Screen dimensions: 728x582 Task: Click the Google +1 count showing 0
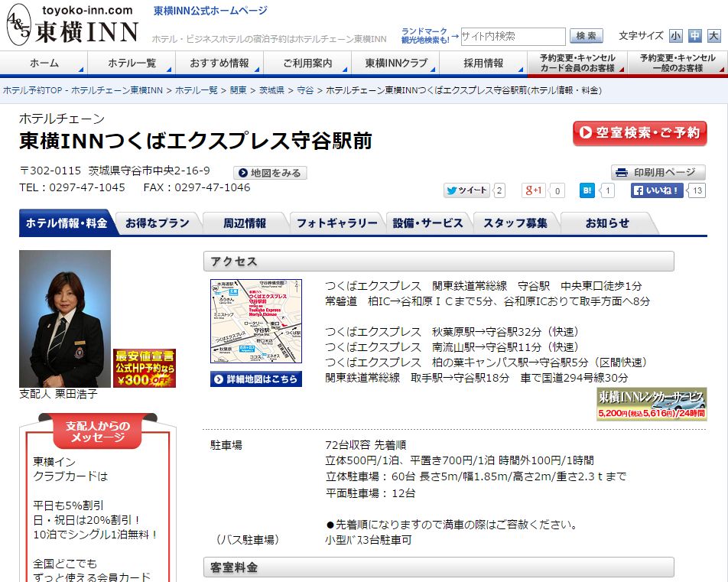pos(557,190)
